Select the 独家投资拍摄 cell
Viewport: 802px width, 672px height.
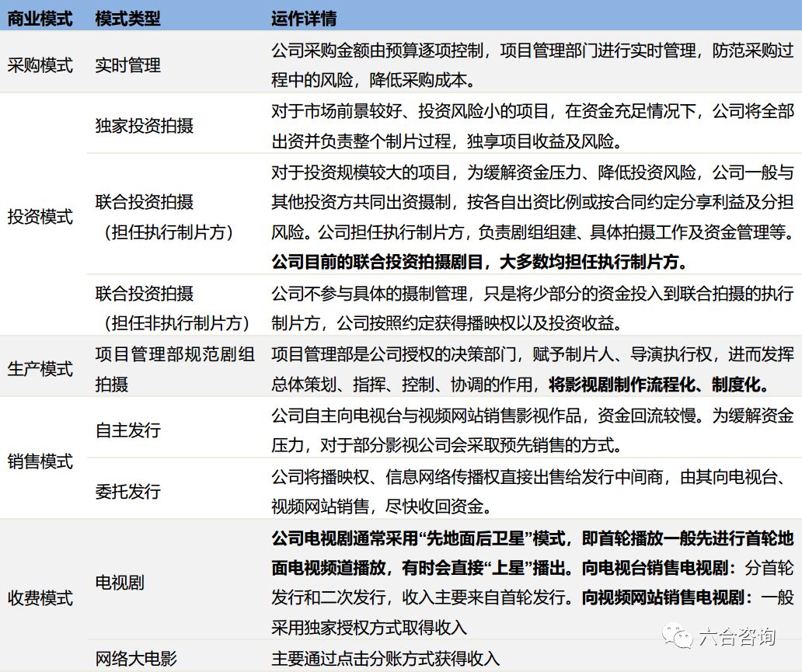(145, 126)
